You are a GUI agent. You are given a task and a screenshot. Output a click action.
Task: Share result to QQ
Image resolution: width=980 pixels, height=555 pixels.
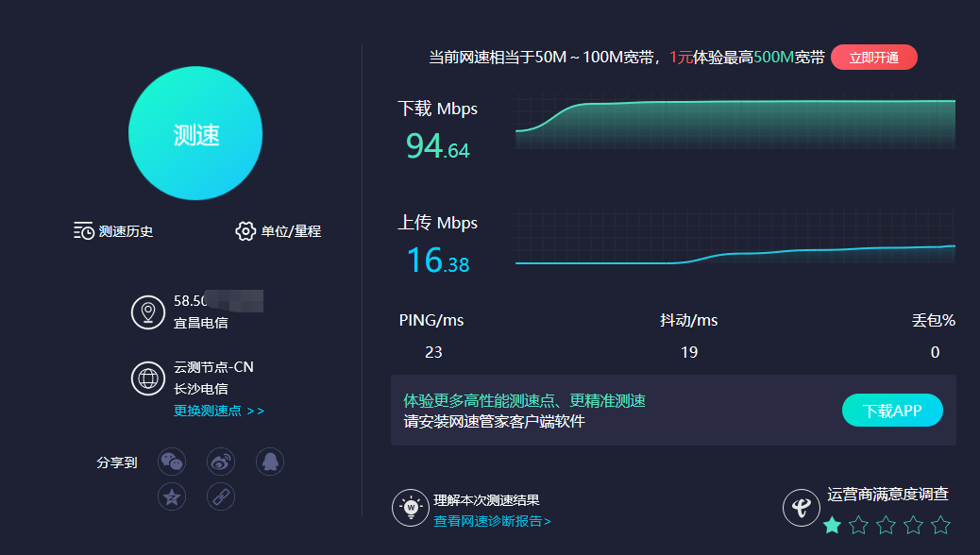tap(270, 462)
